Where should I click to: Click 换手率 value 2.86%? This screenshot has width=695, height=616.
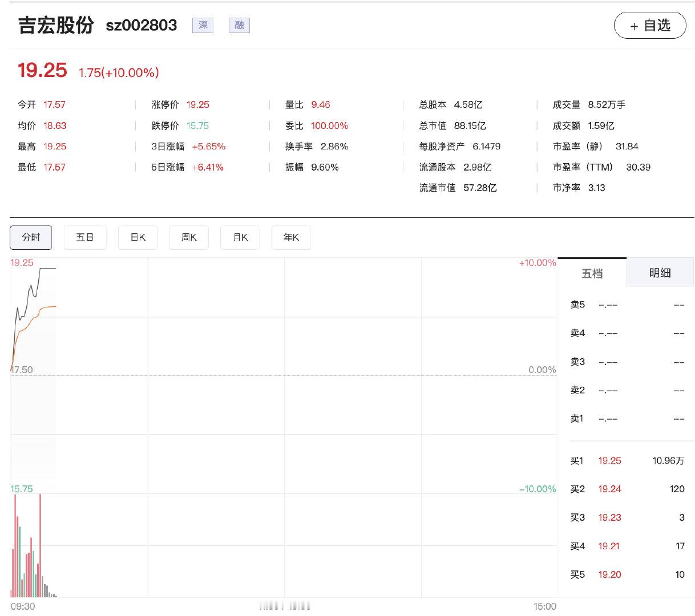click(334, 147)
